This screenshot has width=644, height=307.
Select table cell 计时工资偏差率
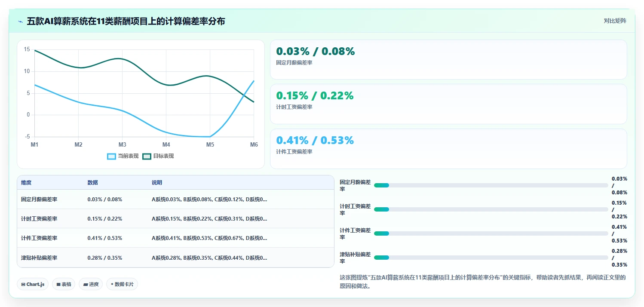click(39, 219)
